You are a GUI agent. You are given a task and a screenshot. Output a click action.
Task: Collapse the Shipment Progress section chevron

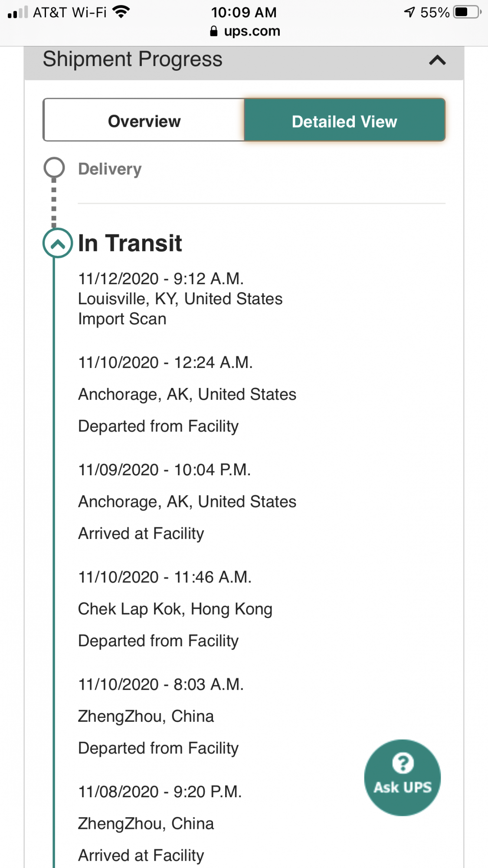click(x=437, y=60)
